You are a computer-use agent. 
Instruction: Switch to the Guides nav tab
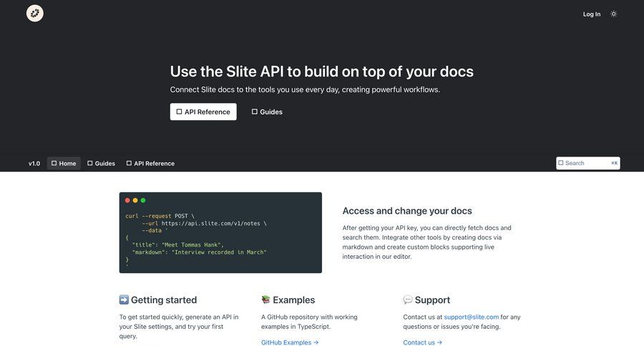101,163
